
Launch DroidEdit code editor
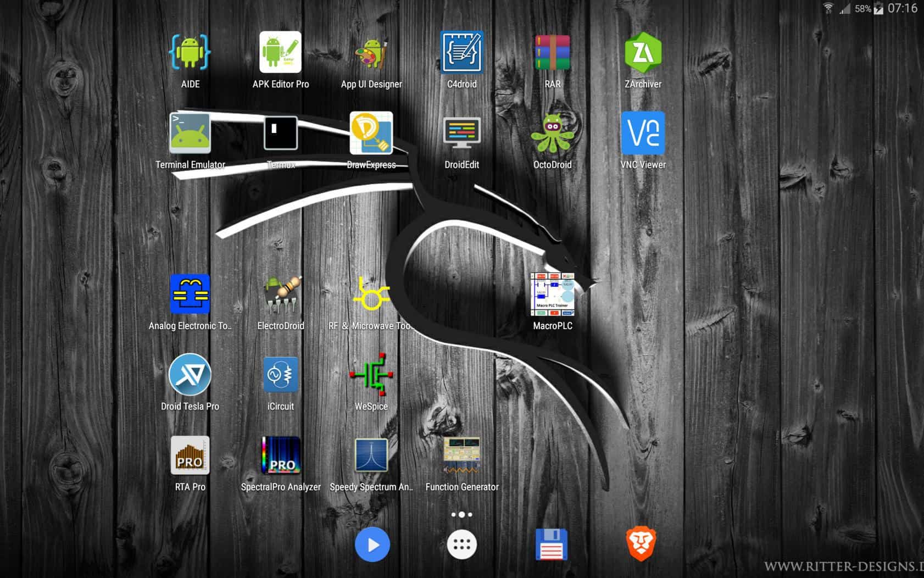coord(462,133)
